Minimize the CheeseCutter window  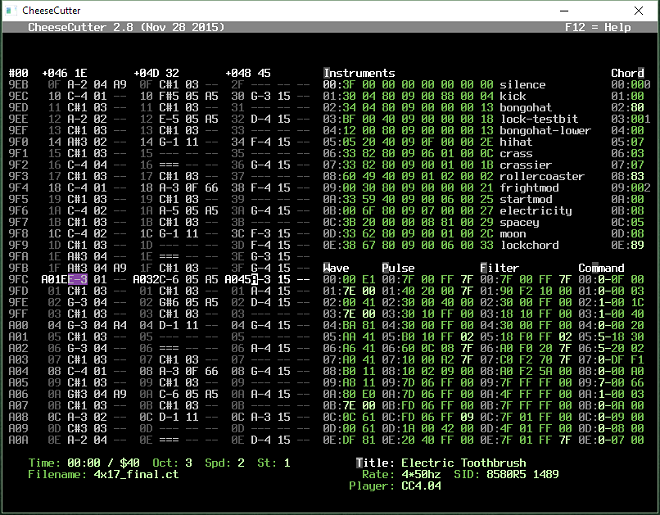[564, 11]
